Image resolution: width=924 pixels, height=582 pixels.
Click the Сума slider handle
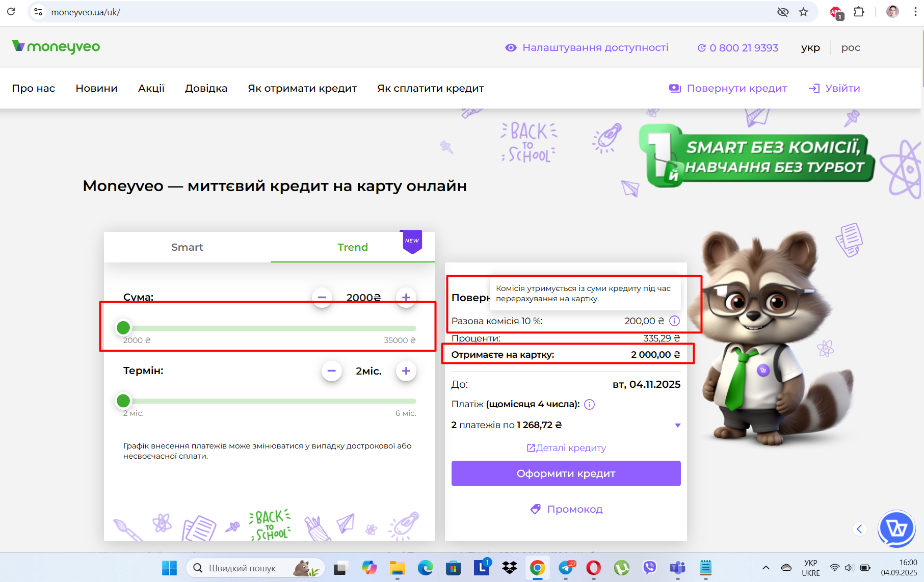123,328
